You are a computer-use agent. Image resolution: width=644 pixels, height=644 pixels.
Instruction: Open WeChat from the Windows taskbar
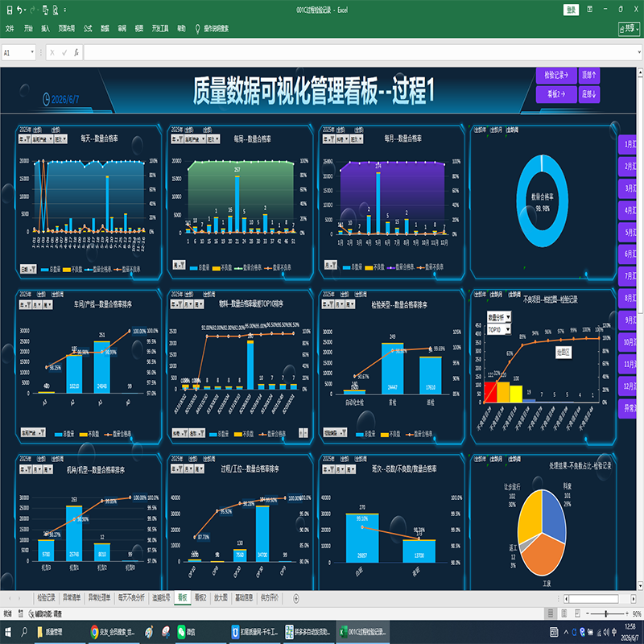187,632
